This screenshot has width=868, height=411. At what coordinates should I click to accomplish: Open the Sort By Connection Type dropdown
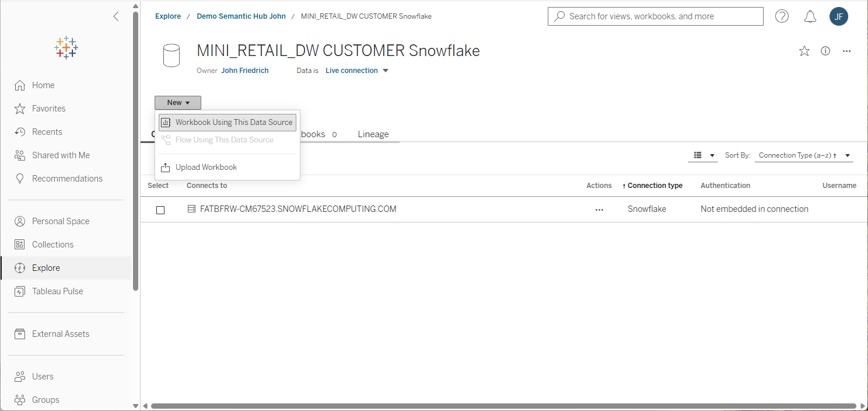tap(803, 155)
